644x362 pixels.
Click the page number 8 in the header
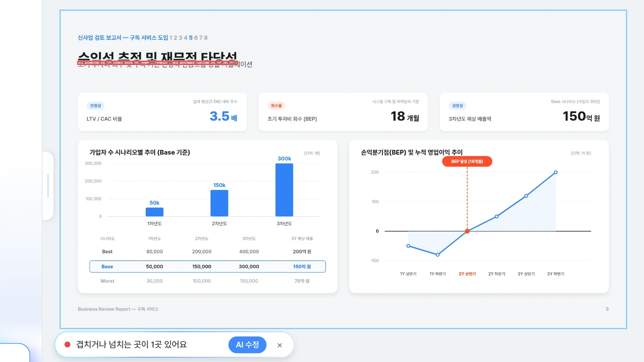[x=206, y=38]
